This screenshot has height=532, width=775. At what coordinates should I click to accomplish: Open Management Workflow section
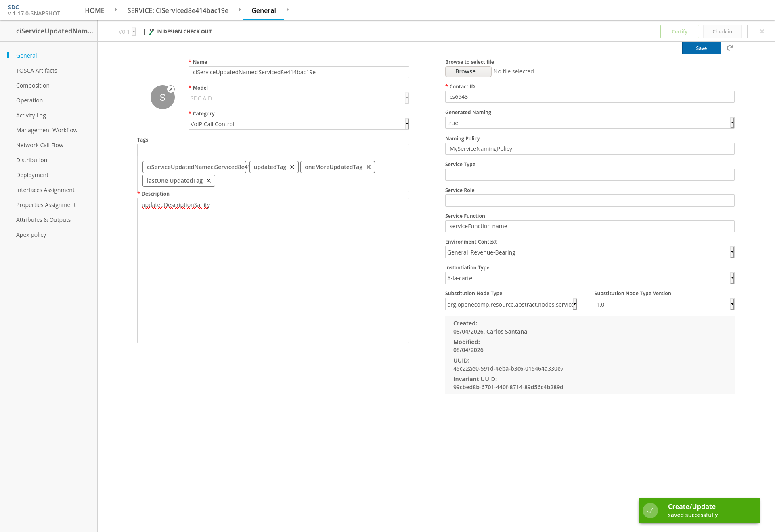pos(47,130)
